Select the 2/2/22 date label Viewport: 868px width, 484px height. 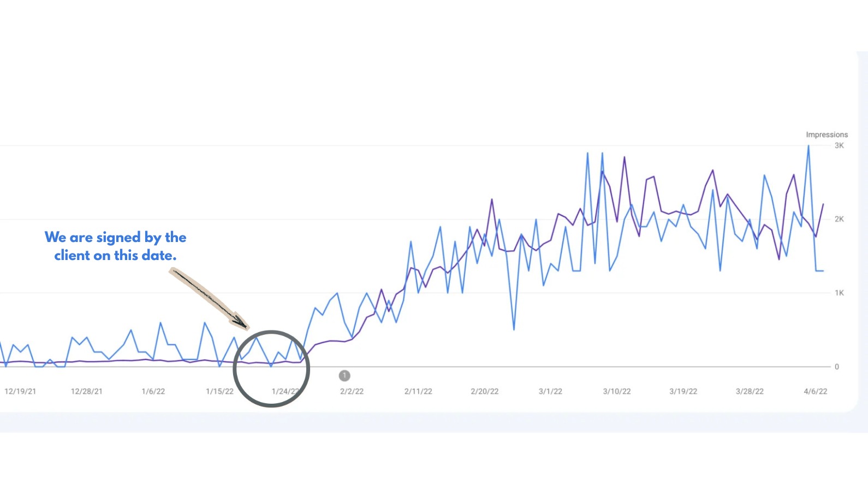352,392
